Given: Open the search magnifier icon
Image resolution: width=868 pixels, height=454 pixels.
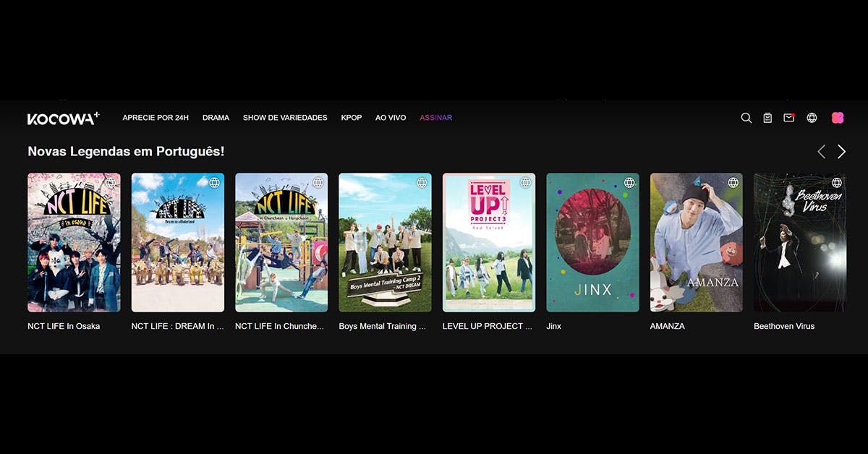Looking at the screenshot, I should [746, 118].
